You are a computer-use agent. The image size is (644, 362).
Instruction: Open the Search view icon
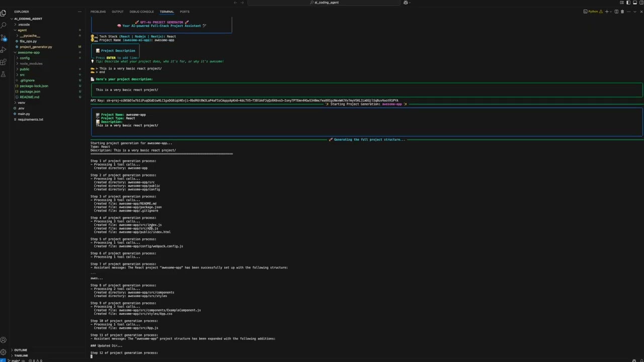pyautogui.click(x=4, y=25)
